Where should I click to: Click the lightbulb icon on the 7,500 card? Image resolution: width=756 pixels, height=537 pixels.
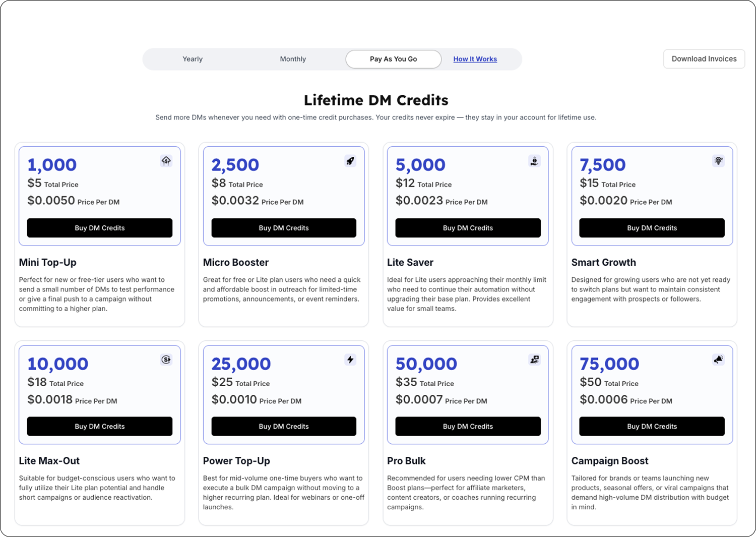click(x=719, y=161)
